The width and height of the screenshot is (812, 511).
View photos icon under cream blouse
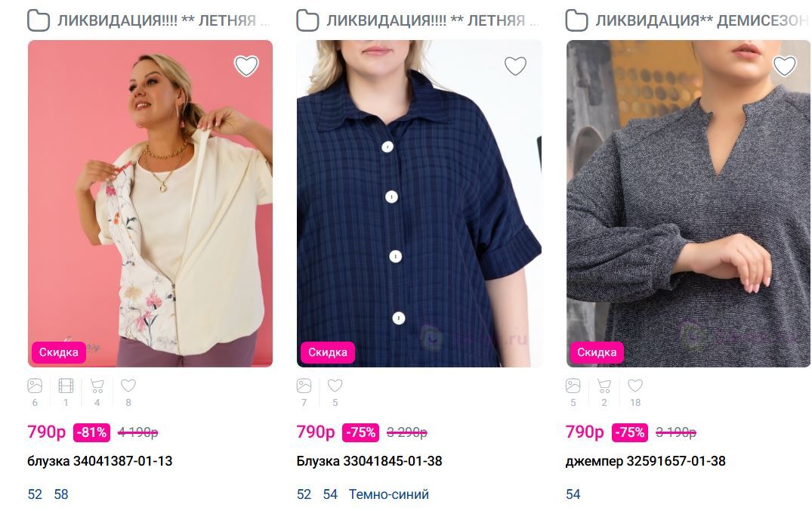(x=35, y=386)
